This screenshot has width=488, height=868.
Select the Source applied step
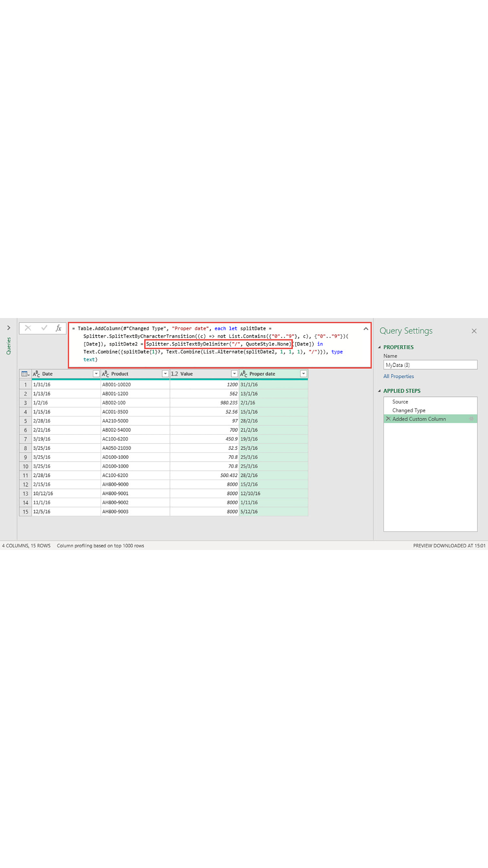click(x=400, y=402)
